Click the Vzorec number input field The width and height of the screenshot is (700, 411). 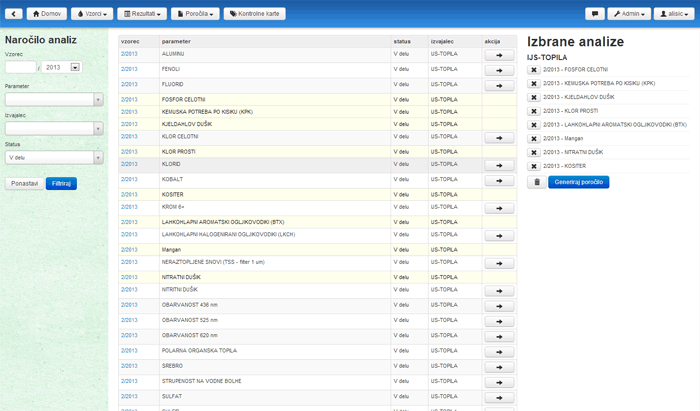(21, 67)
